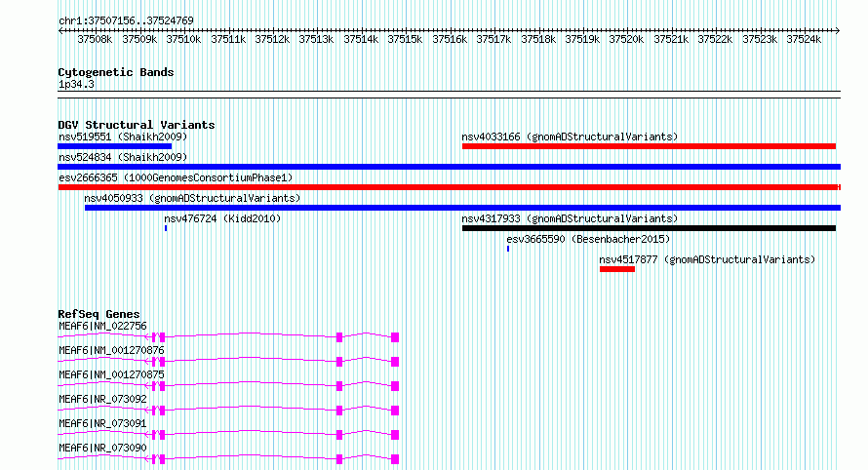Select the DGV Structural Variants track title

pos(137,125)
